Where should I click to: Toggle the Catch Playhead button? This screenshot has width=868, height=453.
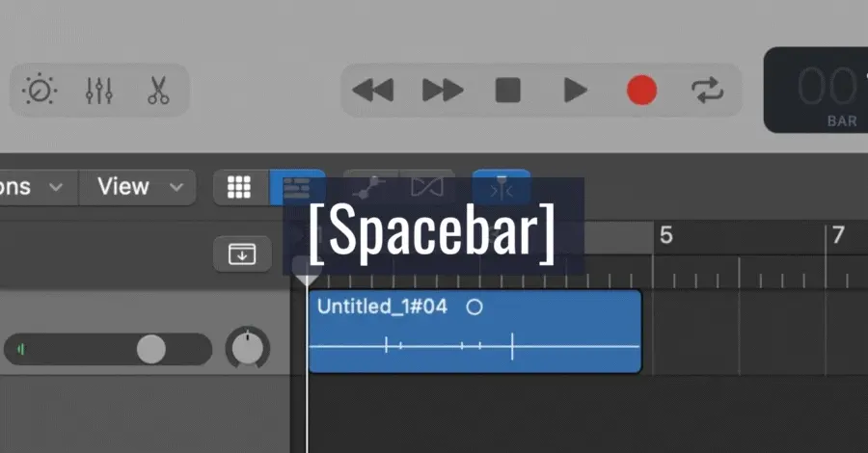click(501, 188)
